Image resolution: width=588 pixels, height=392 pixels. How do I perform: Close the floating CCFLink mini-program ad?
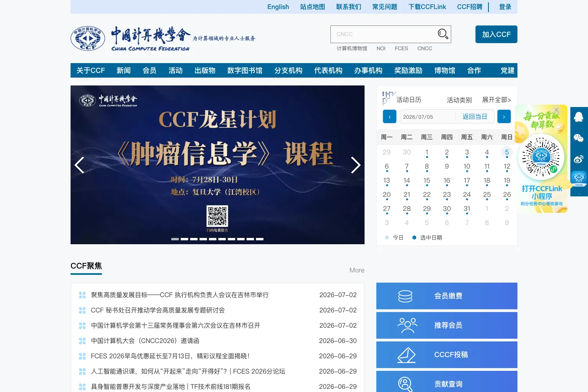point(556,110)
